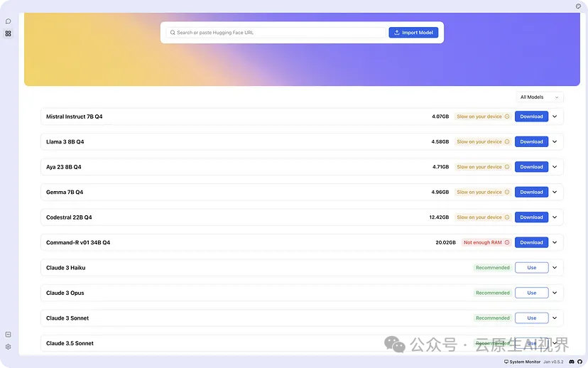Click the Claude 3 Sonnet name

67,318
